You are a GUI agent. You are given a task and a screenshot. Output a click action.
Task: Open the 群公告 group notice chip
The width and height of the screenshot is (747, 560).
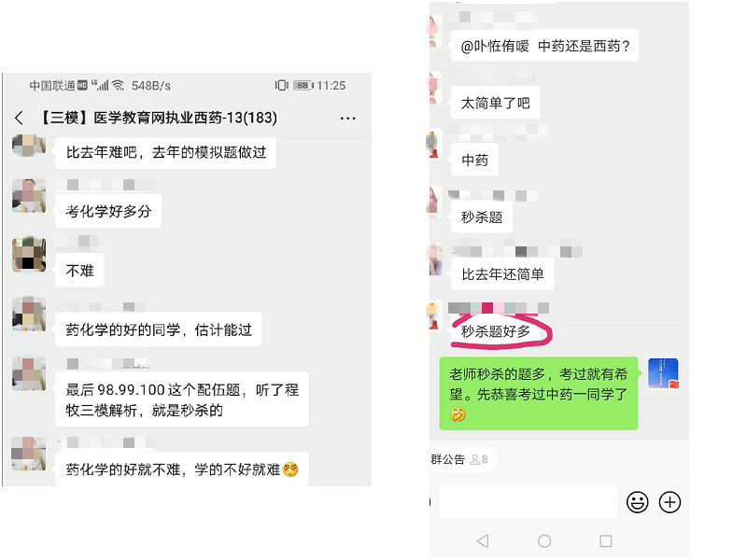(x=460, y=459)
